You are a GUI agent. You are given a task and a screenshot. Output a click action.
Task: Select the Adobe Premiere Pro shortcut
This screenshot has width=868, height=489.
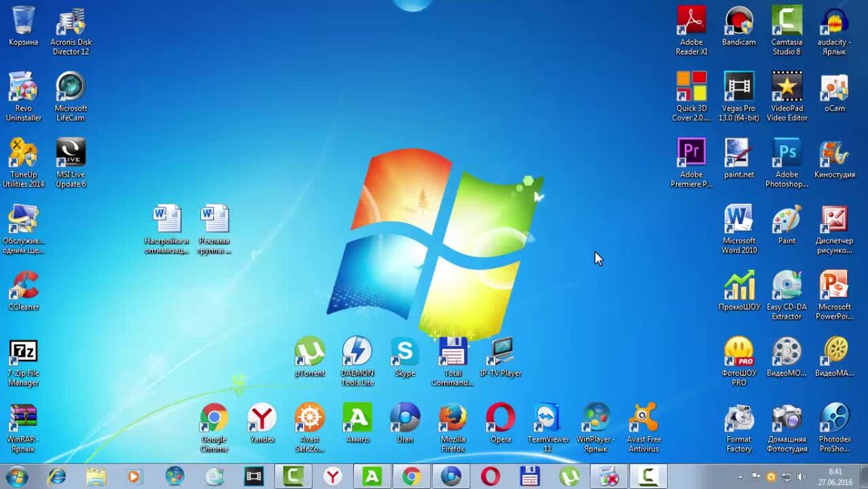pos(691,153)
